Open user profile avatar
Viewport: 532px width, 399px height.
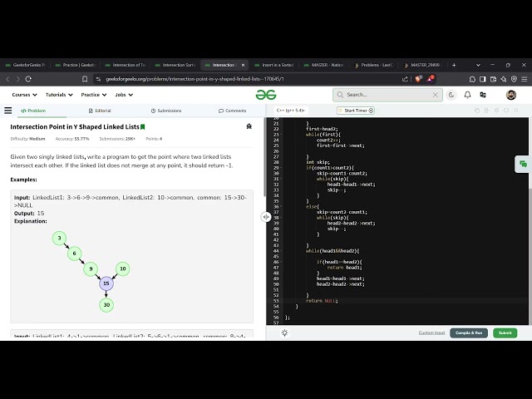coord(511,95)
